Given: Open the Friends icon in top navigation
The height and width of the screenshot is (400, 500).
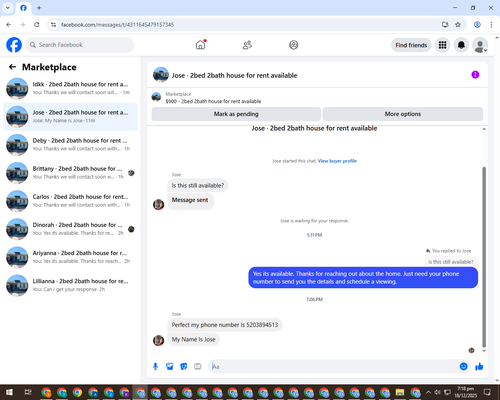Looking at the screenshot, I should click(247, 45).
